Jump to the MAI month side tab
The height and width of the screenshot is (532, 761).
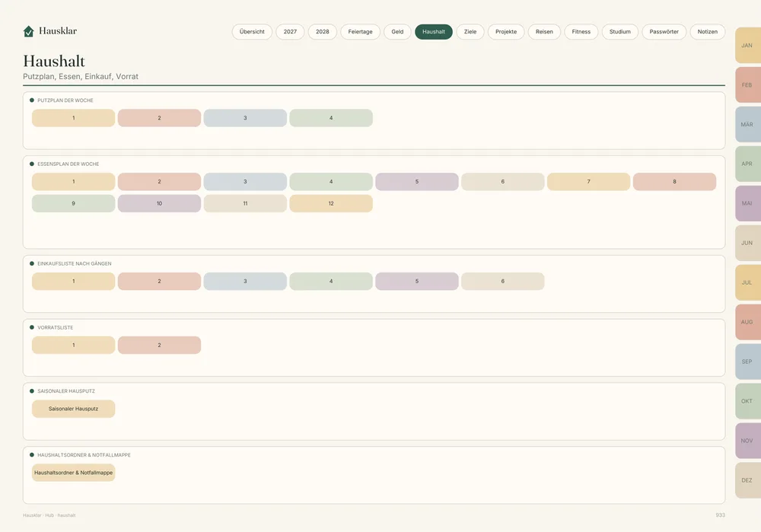[748, 203]
